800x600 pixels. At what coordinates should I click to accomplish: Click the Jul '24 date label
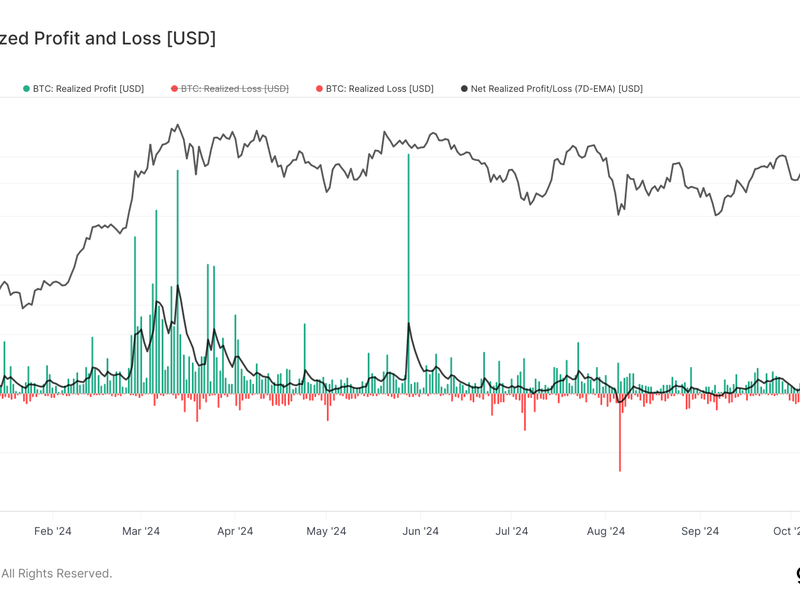tap(512, 531)
